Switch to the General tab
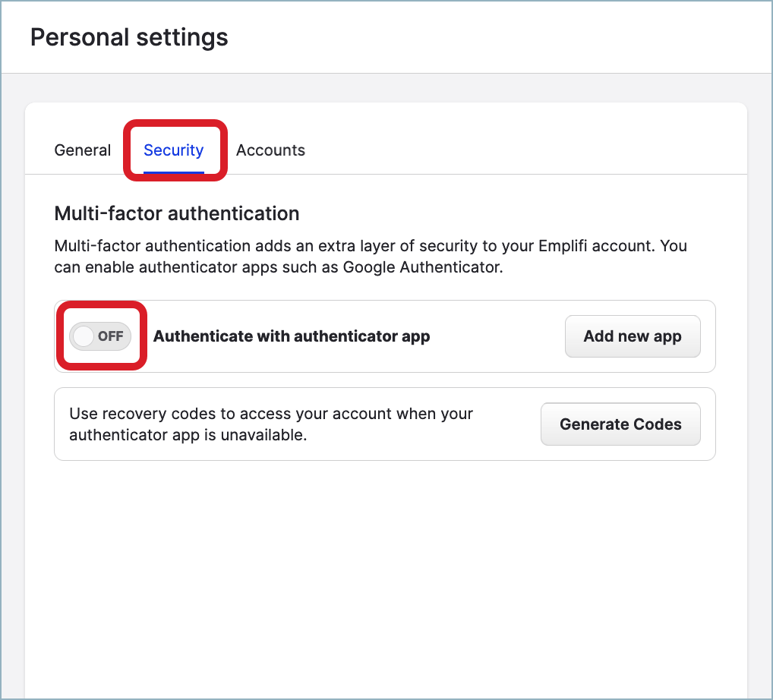 (x=82, y=150)
